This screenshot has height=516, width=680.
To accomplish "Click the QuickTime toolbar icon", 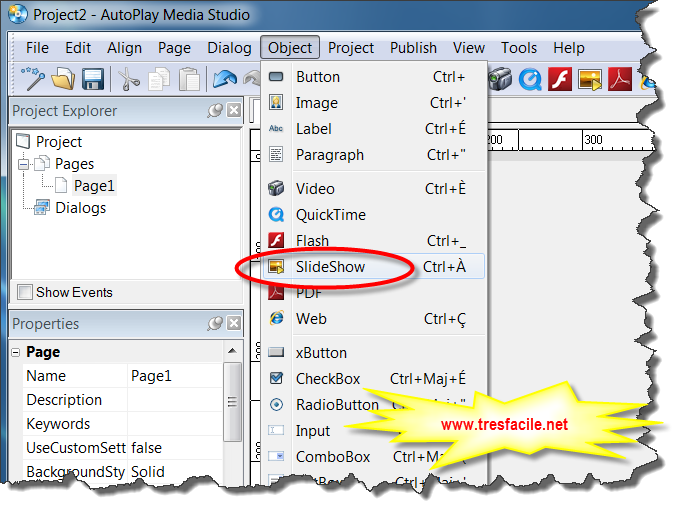I will click(530, 79).
